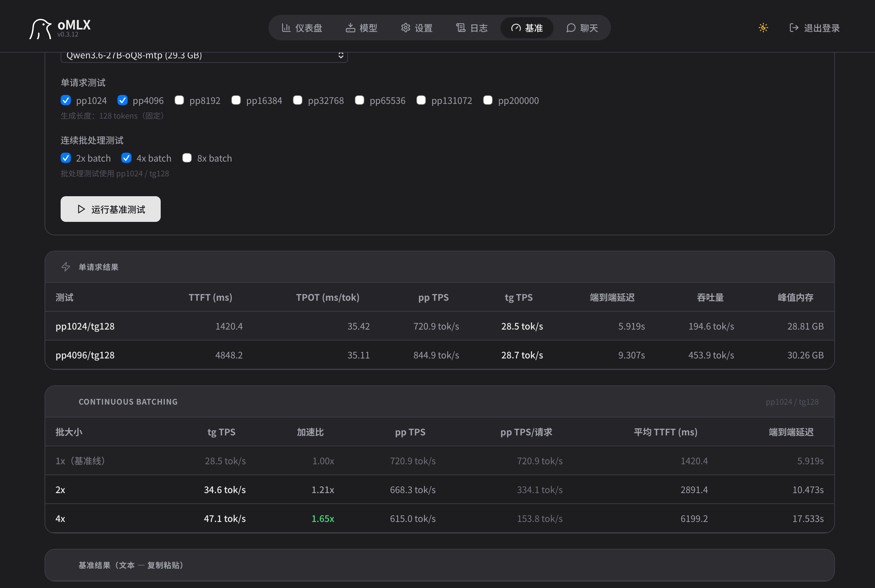The height and width of the screenshot is (588, 875).
Task: Uncheck the pp4096 checkbox
Action: [122, 100]
